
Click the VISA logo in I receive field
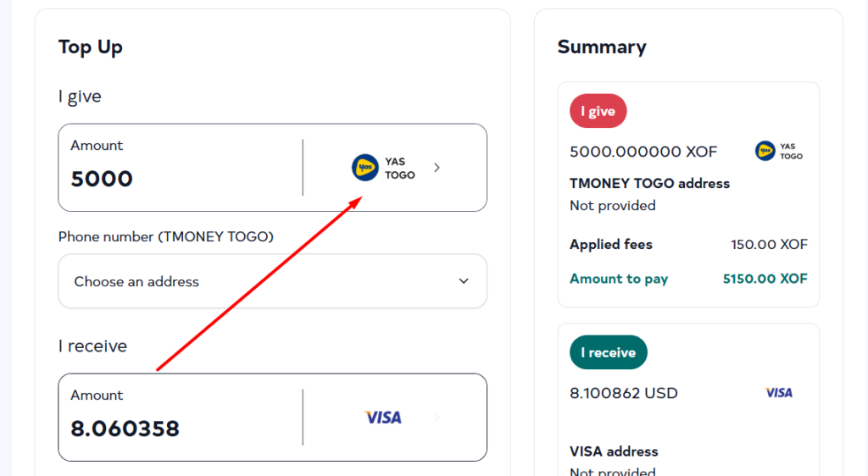pyautogui.click(x=383, y=418)
